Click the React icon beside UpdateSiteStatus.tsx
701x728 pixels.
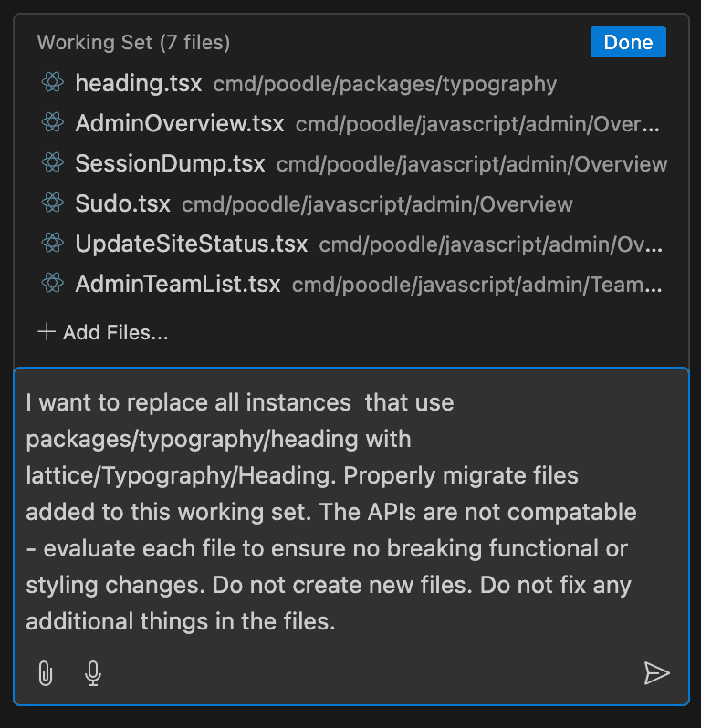coord(53,244)
